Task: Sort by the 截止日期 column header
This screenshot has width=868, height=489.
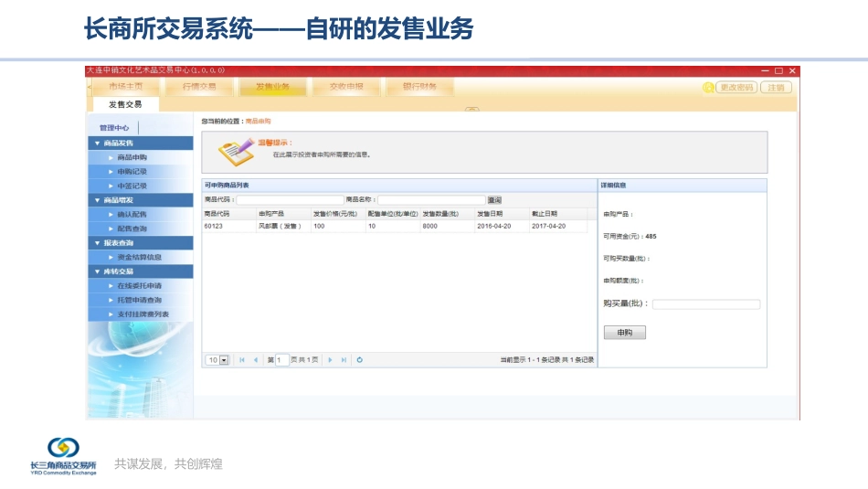Action: click(558, 214)
